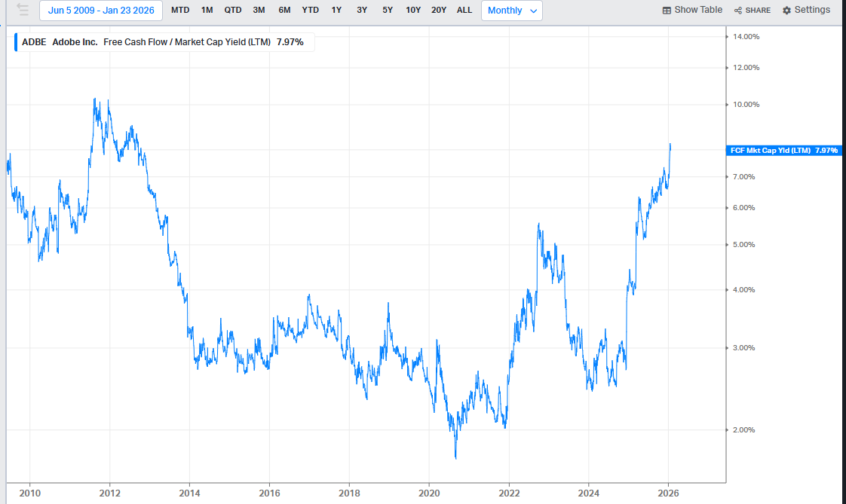Click the Share icon
846x504 pixels.
click(738, 11)
